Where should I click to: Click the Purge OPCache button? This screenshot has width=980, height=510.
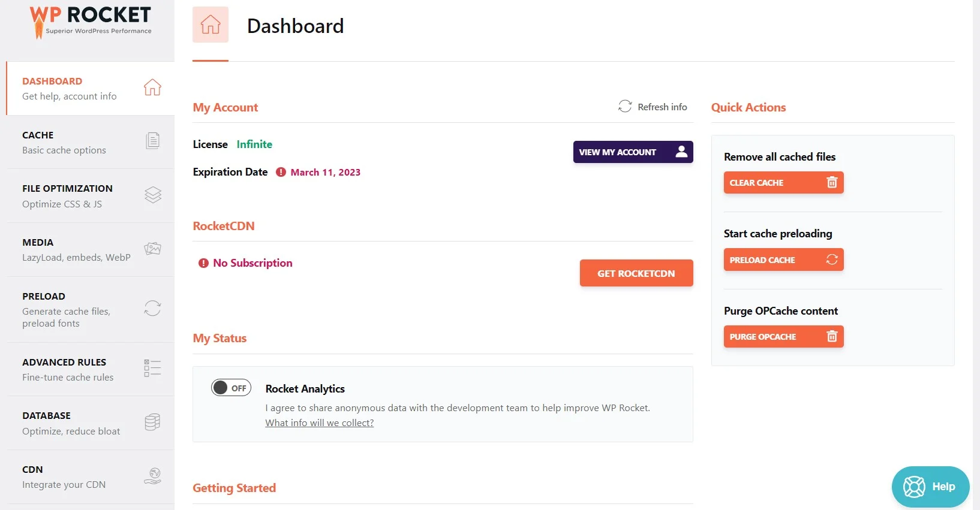tap(783, 336)
